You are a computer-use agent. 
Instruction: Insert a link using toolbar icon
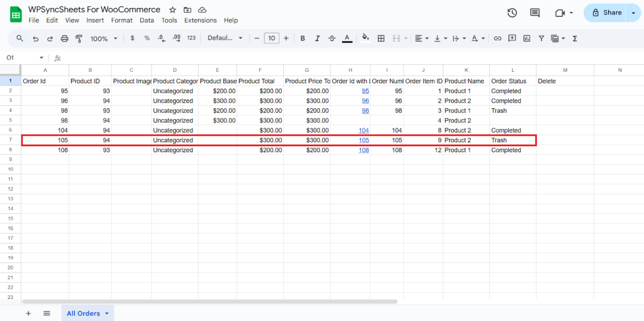pos(497,38)
